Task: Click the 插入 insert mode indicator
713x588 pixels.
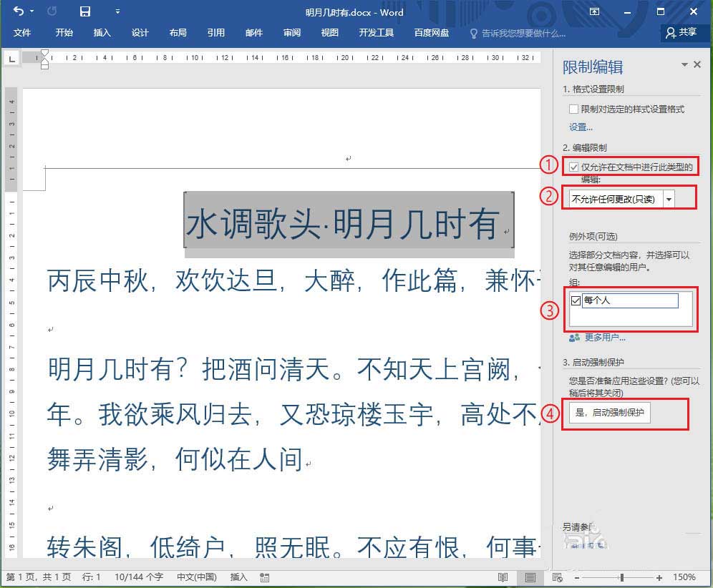Action: coord(238,577)
